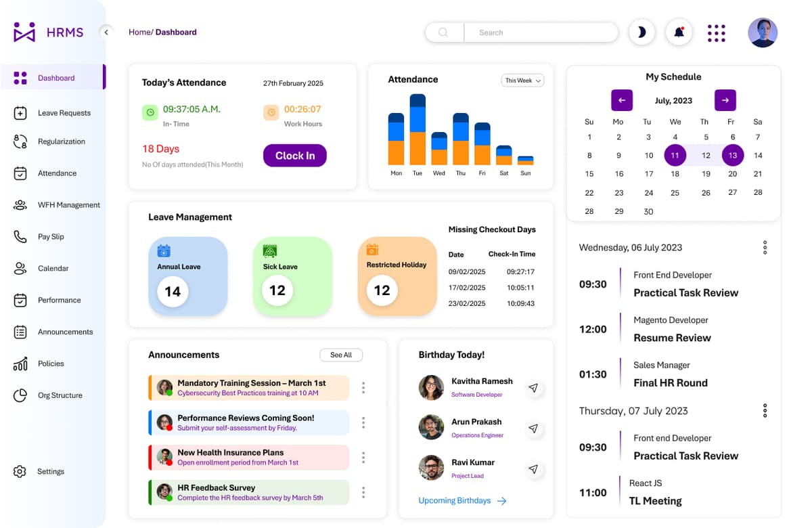
Task: Open the This Week attendance dropdown
Action: point(522,80)
